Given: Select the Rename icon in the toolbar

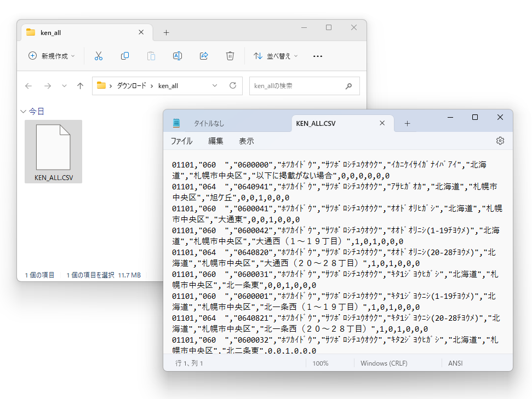Looking at the screenshot, I should 177,56.
